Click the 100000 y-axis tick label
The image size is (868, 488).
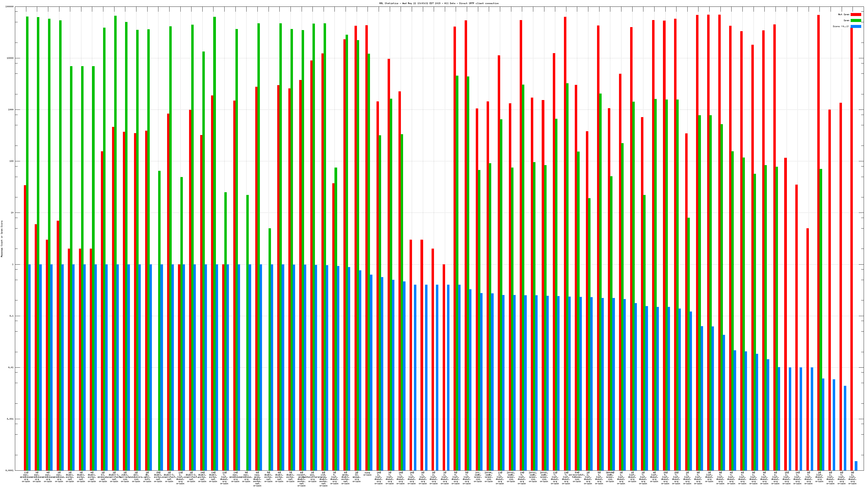coord(9,7)
